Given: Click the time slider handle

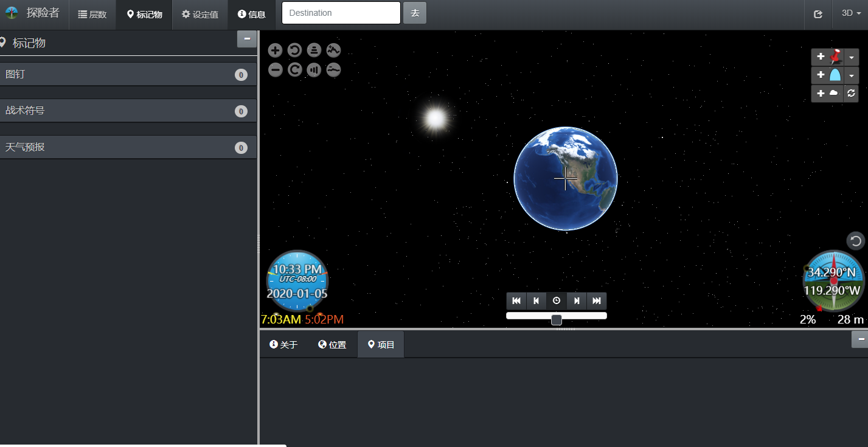Looking at the screenshot, I should coord(556,320).
